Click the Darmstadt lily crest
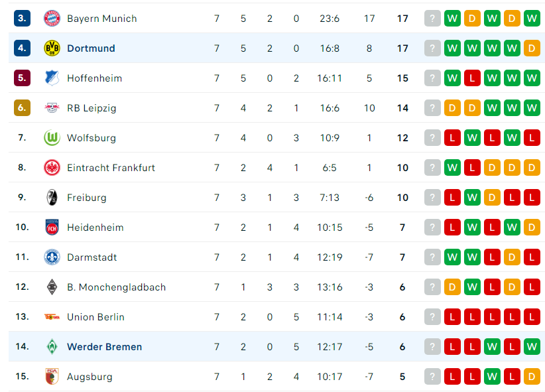This screenshot has width=545, height=392. click(x=52, y=257)
